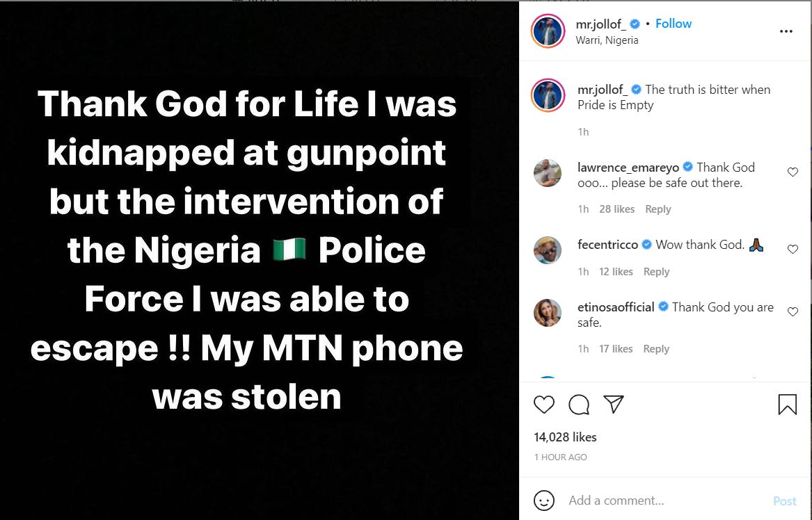Screen dimensions: 812x520
Task: Like lawrence_emareyo's comment
Action: tap(793, 172)
